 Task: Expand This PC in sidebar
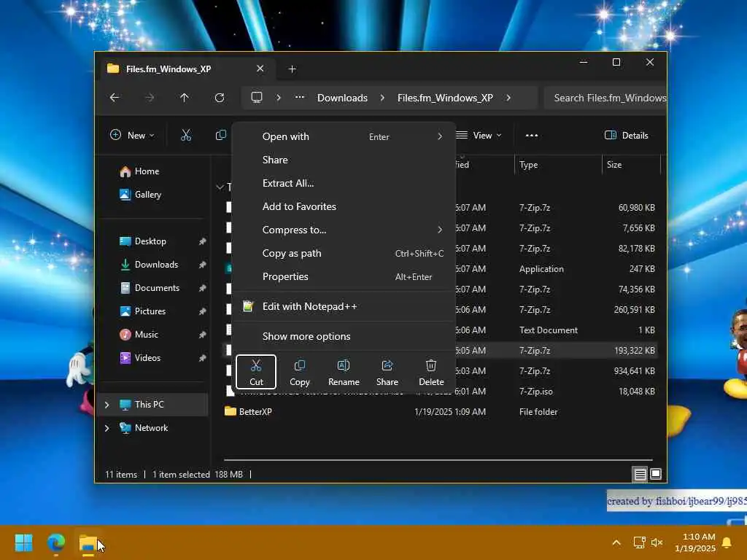coord(107,405)
